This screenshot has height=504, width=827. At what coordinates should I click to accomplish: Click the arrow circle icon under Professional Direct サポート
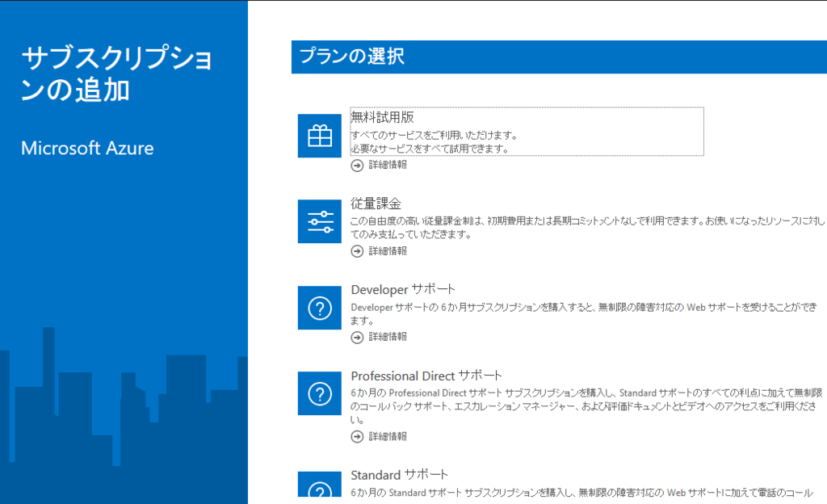(357, 436)
